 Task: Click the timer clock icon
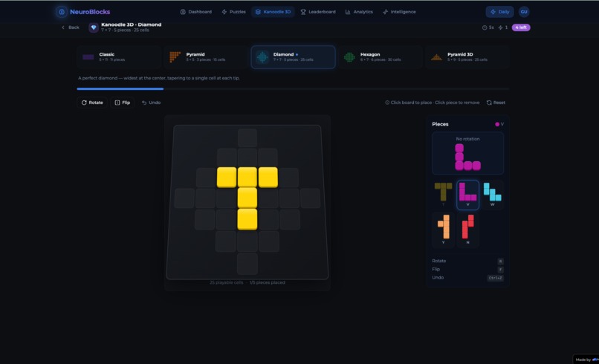tap(485, 27)
